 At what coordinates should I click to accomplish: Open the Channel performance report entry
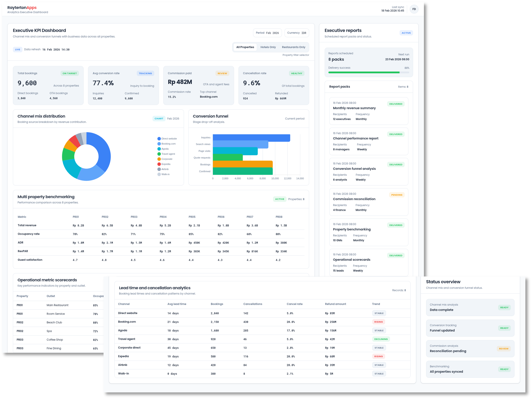(x=369, y=141)
